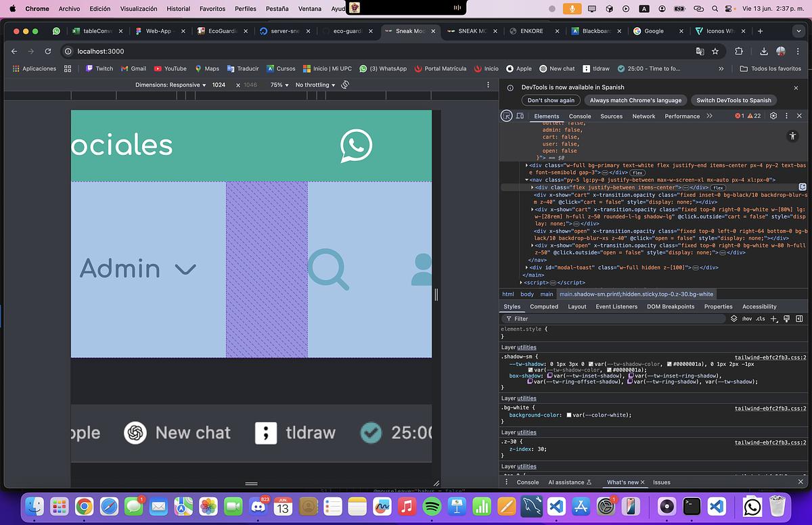
Task: Open Discord from the Dock
Action: click(x=257, y=506)
